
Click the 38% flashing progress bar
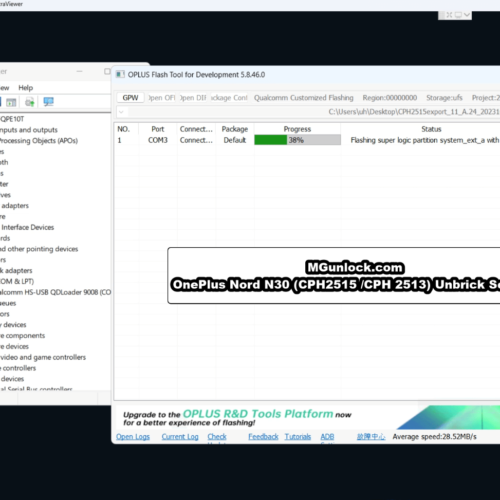[297, 140]
